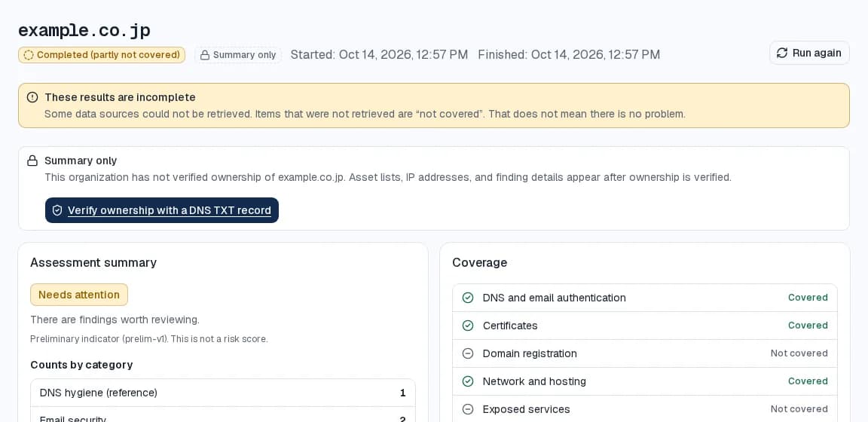
Task: Click Not covered status for Exposed services
Action: [x=799, y=408]
